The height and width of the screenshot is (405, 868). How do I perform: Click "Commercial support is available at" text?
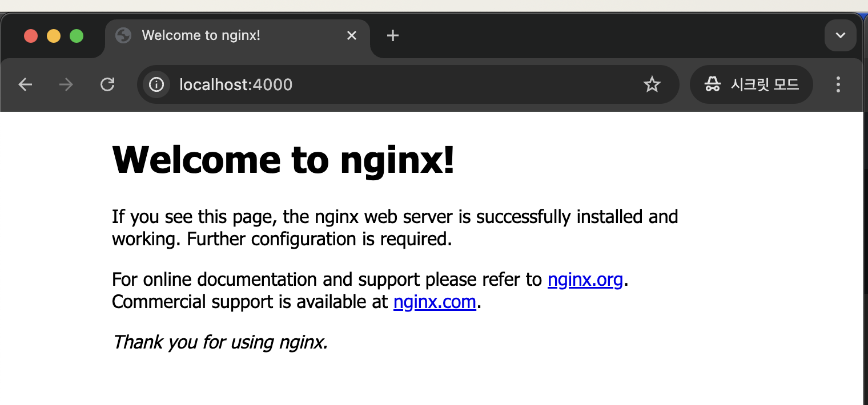(x=250, y=302)
